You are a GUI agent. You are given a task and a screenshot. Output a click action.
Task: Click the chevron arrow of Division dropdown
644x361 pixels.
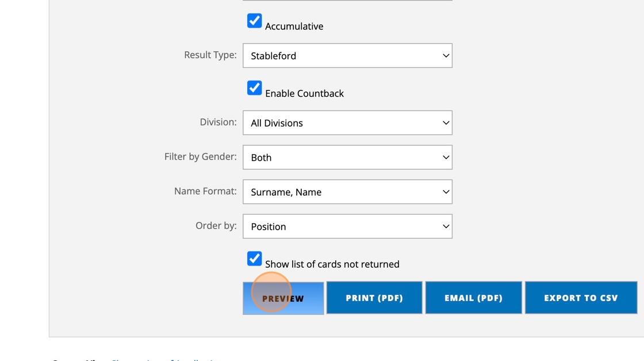[x=446, y=123]
